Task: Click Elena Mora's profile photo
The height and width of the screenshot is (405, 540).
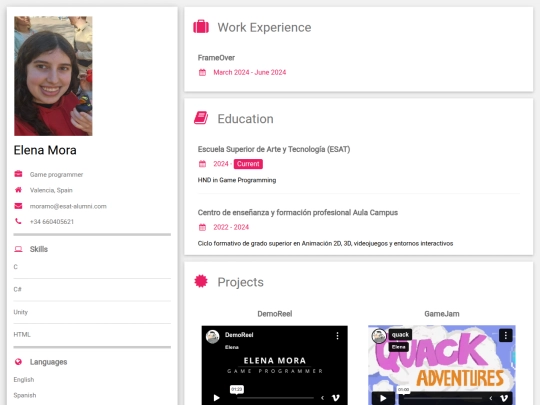Action: click(53, 76)
